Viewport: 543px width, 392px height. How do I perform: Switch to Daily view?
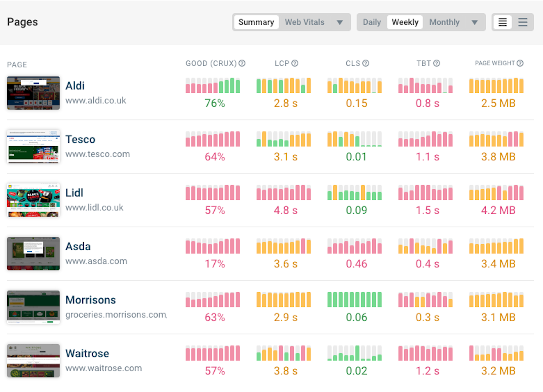(x=372, y=22)
